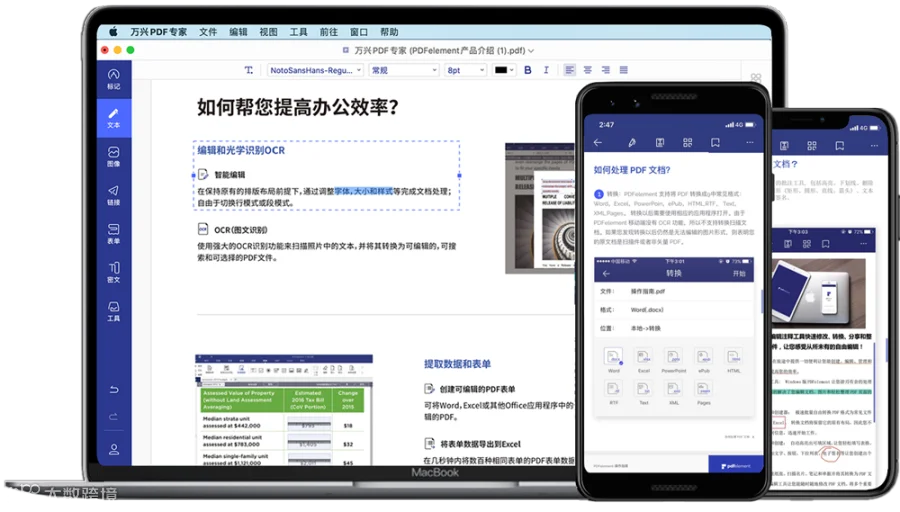Open the 工具 menu in menu bar
This screenshot has height=512, width=900.
click(x=298, y=32)
